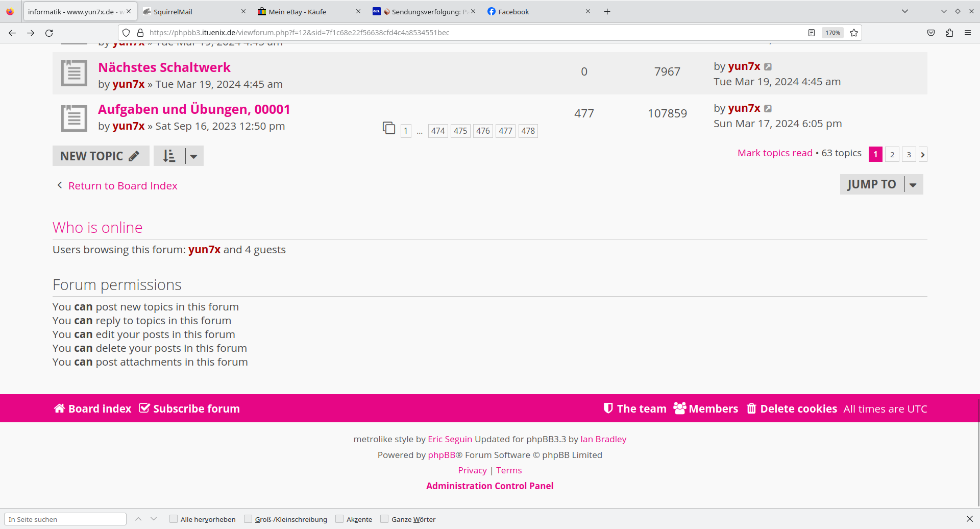
Task: Click the next page arrow in pagination
Action: tap(923, 155)
